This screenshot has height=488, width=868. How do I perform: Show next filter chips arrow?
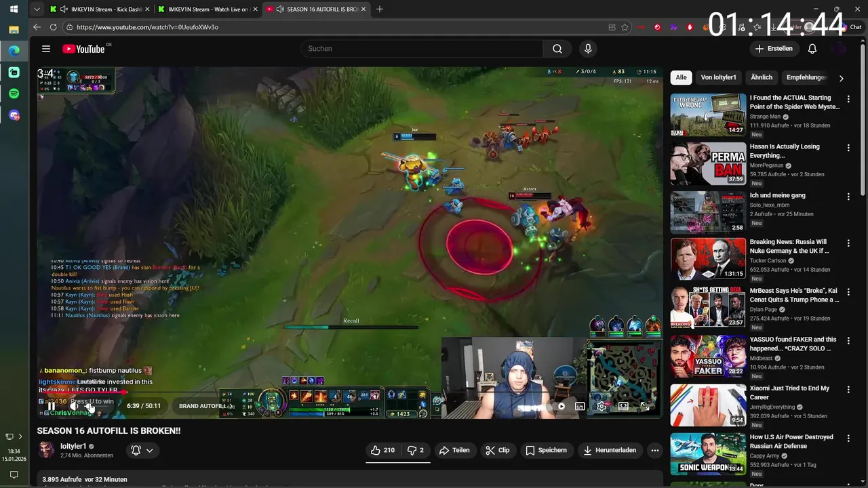841,78
